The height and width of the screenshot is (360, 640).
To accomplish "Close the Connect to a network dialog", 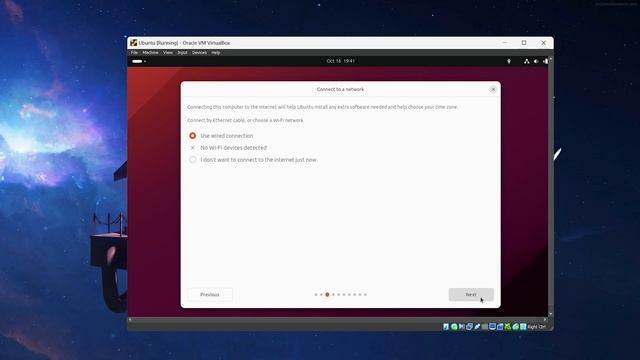I will tap(493, 89).
